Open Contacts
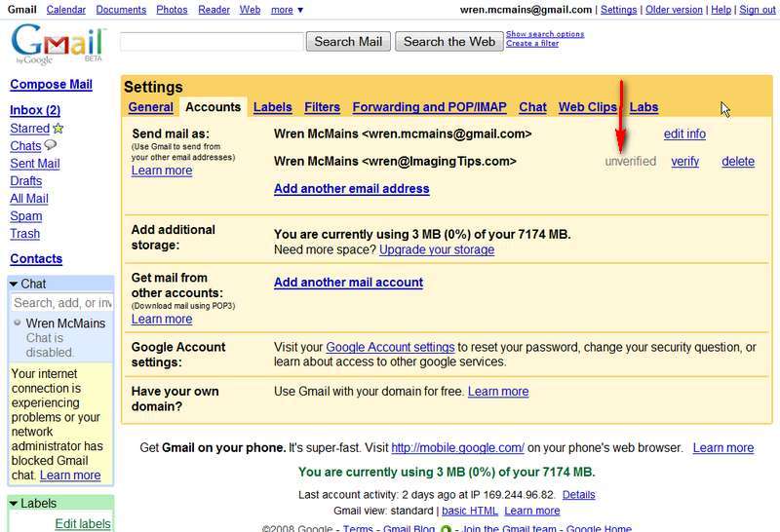Viewport: 780px width, 532px height. click(36, 258)
